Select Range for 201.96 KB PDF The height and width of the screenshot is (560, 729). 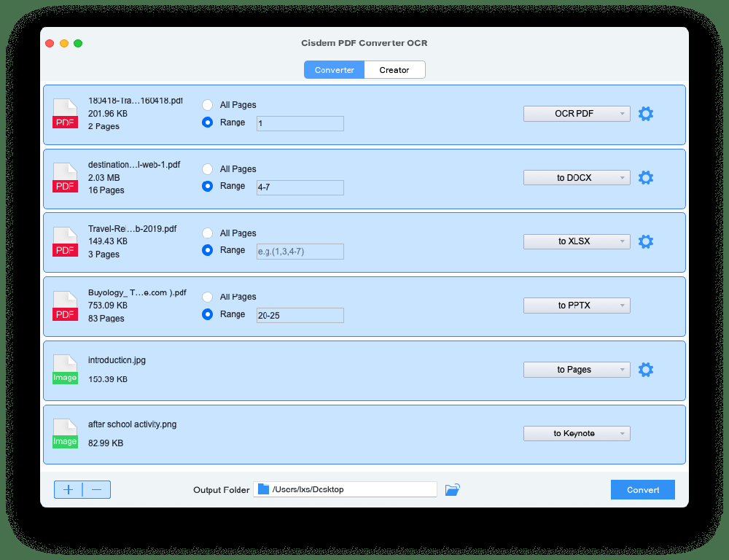tap(207, 122)
